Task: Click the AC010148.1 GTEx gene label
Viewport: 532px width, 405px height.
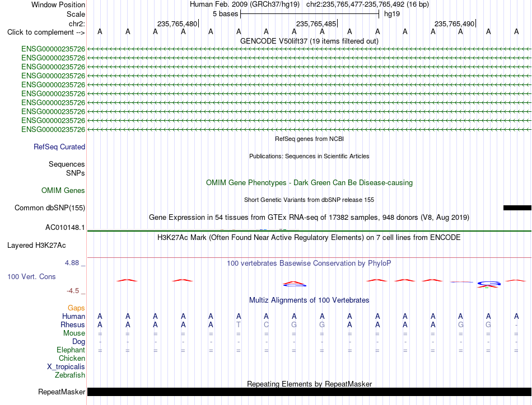Action: coord(65,228)
